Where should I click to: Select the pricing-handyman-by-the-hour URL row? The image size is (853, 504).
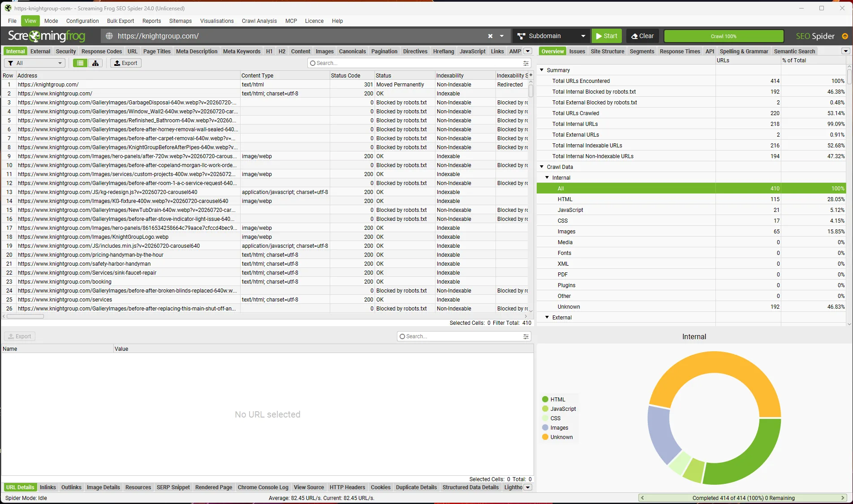(90, 254)
